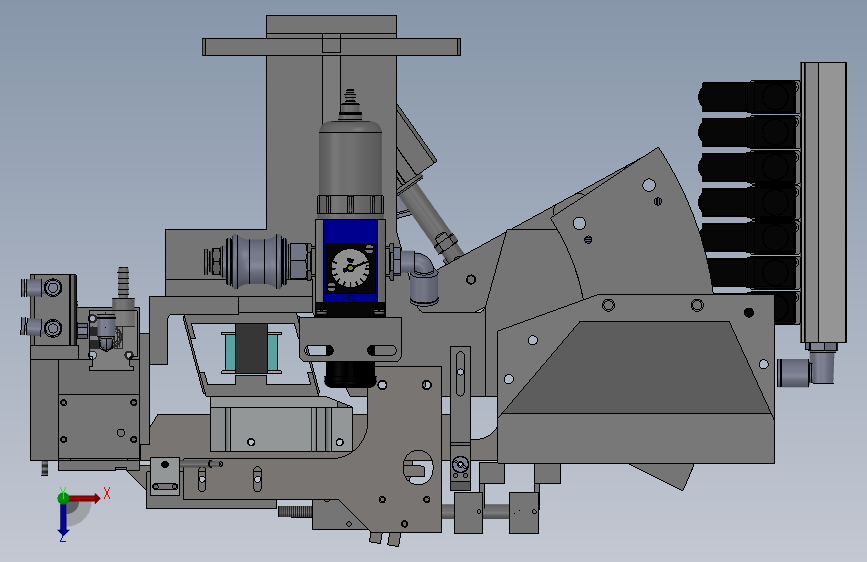Select the round pressure gauge dial

(350, 268)
